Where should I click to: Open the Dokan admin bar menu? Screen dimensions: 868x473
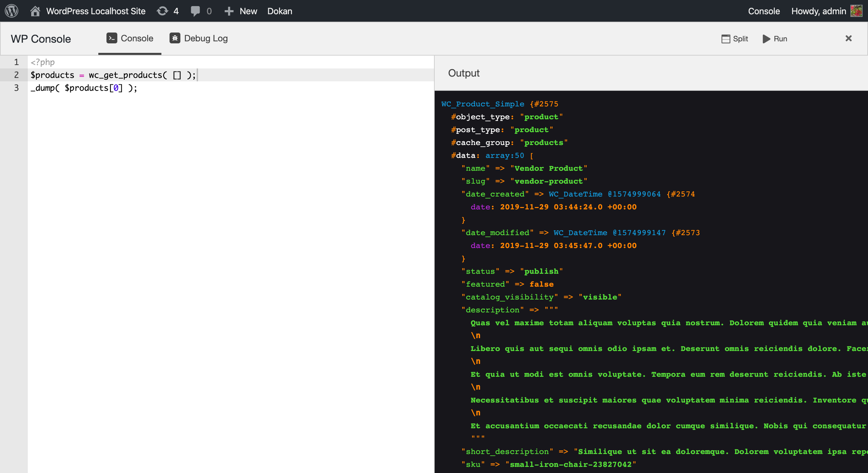tap(280, 11)
